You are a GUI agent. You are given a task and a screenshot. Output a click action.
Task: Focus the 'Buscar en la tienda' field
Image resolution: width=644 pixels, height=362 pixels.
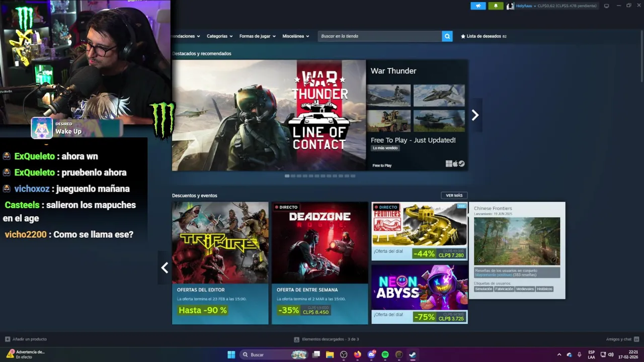coord(380,36)
